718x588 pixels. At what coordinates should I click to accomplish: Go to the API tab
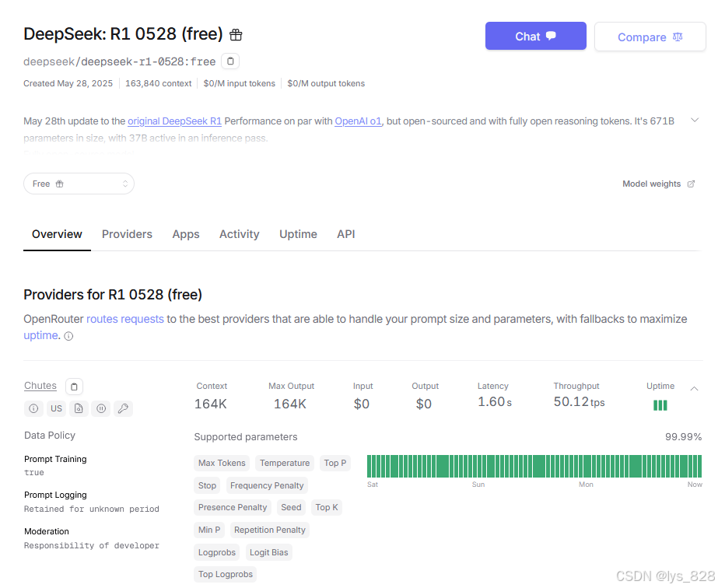(345, 234)
